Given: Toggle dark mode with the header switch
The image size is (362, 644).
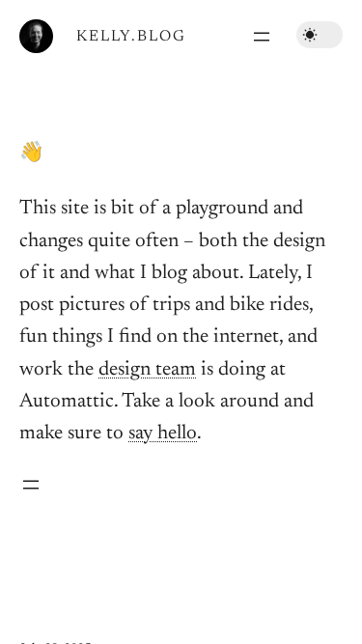Looking at the screenshot, I should click(320, 35).
